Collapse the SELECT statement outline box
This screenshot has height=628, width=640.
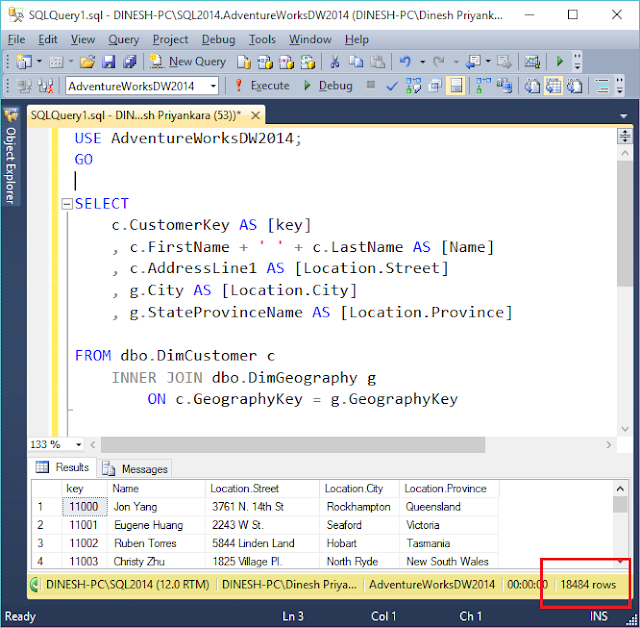[x=67, y=204]
